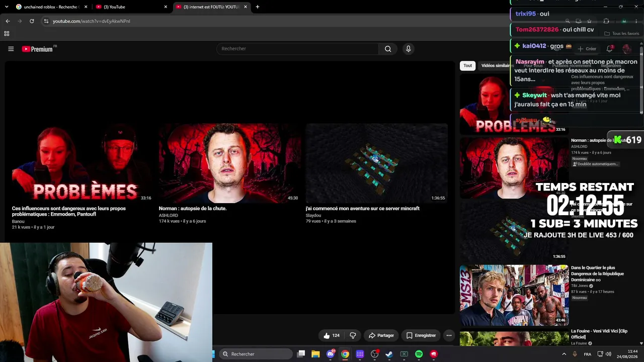Open Steam from the taskbar
Screen dimensions: 644x362
click(389, 354)
